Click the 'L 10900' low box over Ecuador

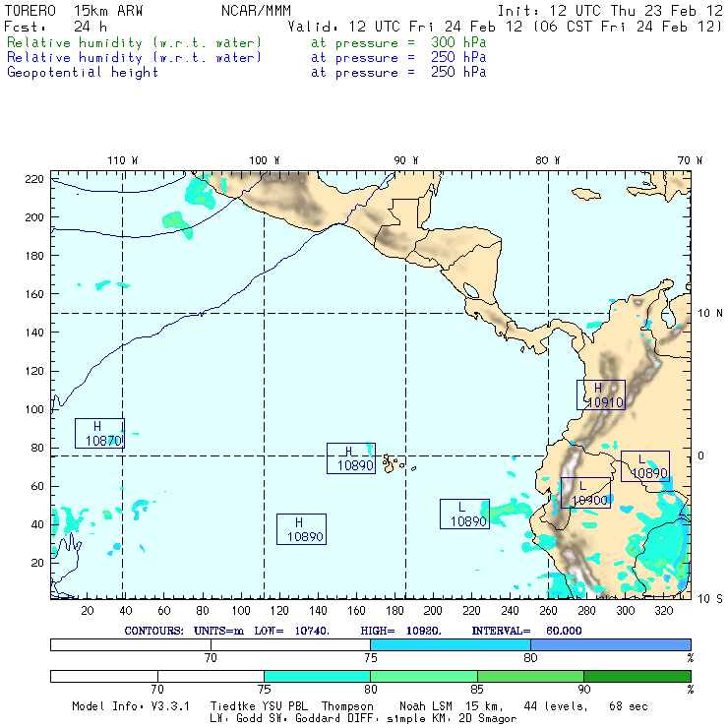tap(586, 493)
